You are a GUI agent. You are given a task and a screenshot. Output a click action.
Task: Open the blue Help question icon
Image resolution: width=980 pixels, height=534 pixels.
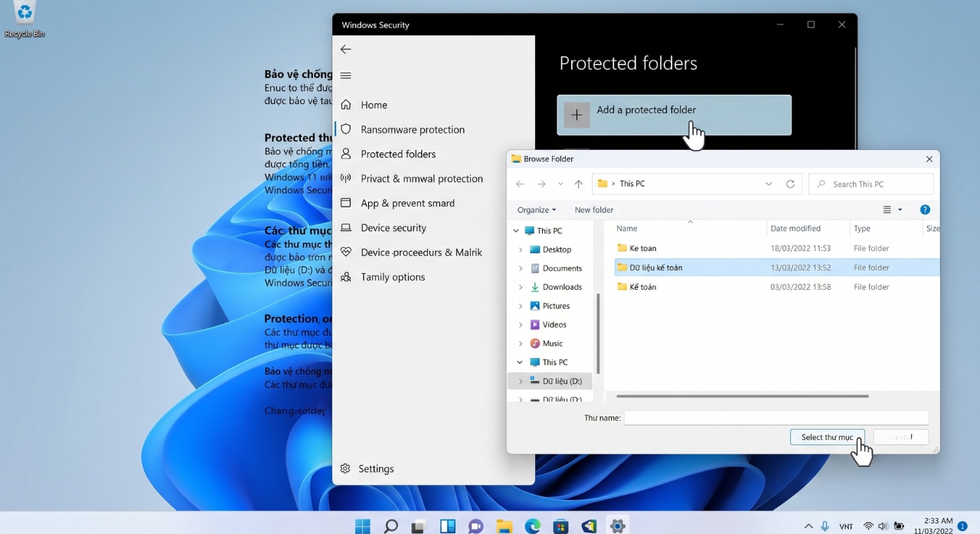[x=925, y=210]
